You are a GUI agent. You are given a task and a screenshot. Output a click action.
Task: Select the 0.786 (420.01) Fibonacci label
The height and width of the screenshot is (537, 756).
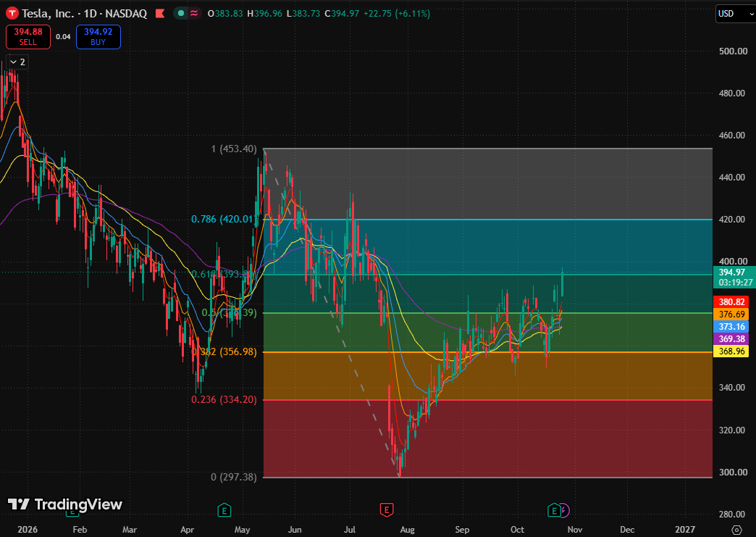[223, 220]
